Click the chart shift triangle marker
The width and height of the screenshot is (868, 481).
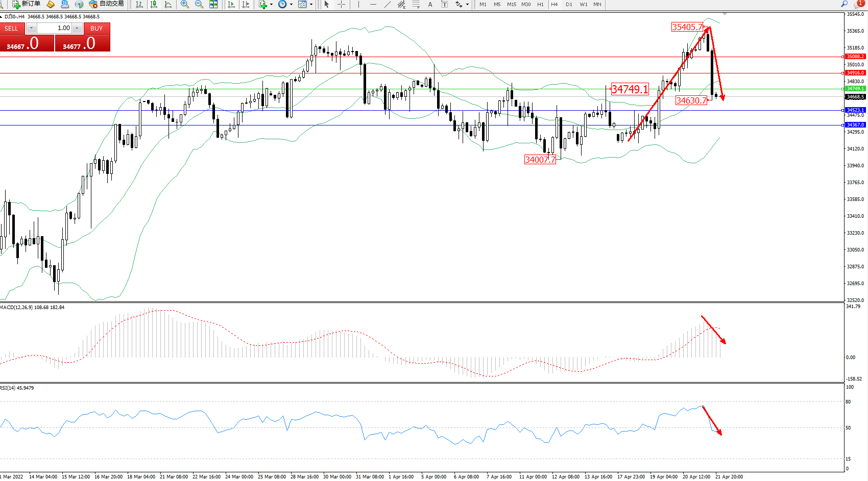tap(725, 14)
